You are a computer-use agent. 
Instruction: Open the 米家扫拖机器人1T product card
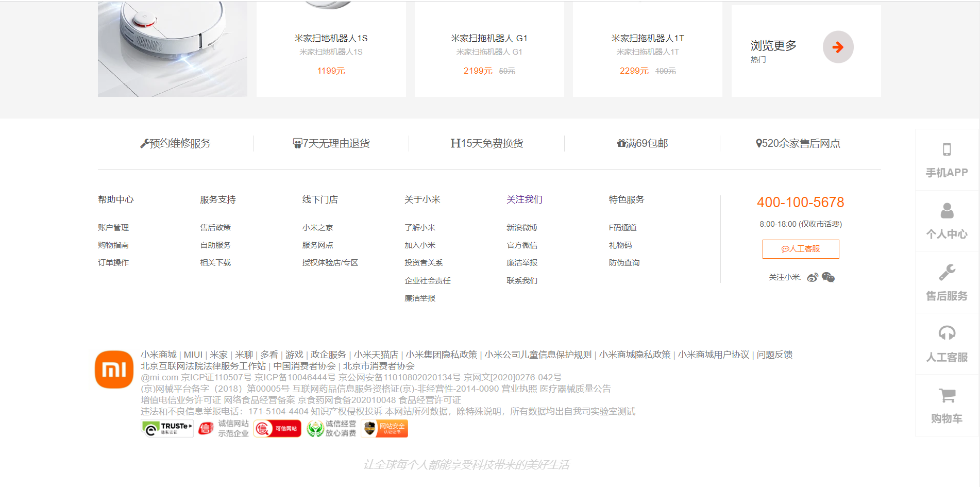[x=648, y=49]
